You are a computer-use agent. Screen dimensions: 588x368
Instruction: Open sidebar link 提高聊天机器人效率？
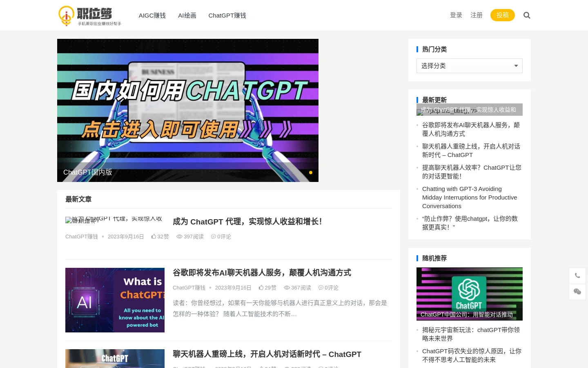click(472, 172)
